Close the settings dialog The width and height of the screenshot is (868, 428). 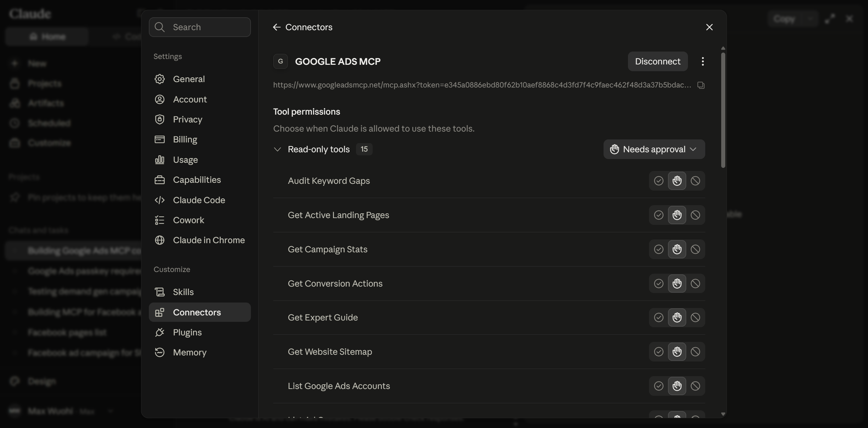point(709,27)
